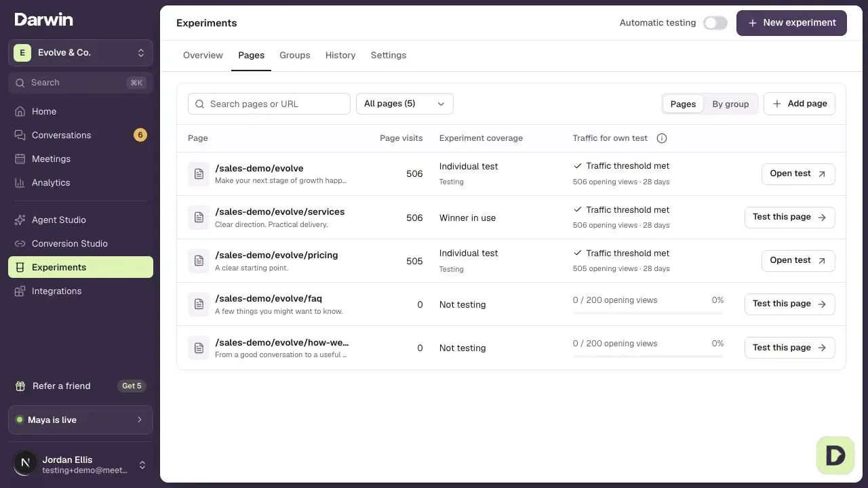Expand the Evolve & Co. workspace switcher
Viewport: 868px width, 488px height.
[x=81, y=53]
